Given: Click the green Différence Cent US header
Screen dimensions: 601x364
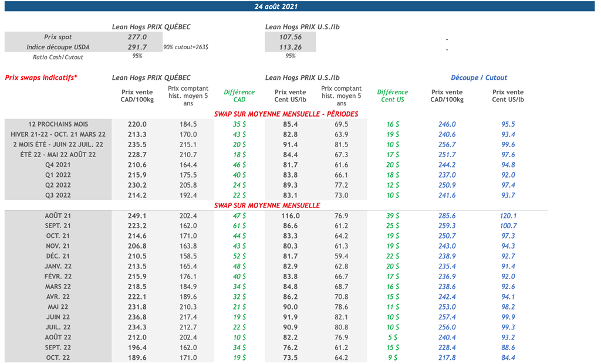Looking at the screenshot, I should 392,96.
